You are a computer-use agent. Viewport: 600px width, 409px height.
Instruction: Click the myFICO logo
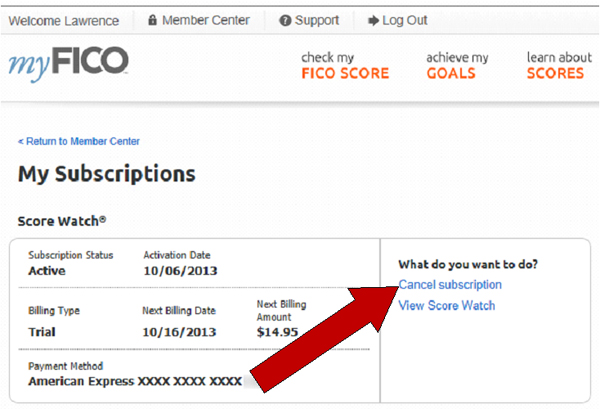pos(69,63)
